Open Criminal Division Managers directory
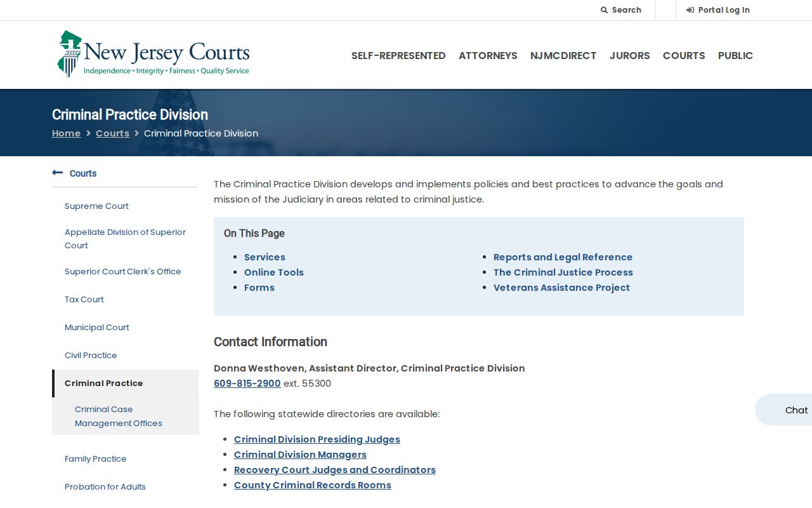Viewport: 812px width, 508px height. 300,455
